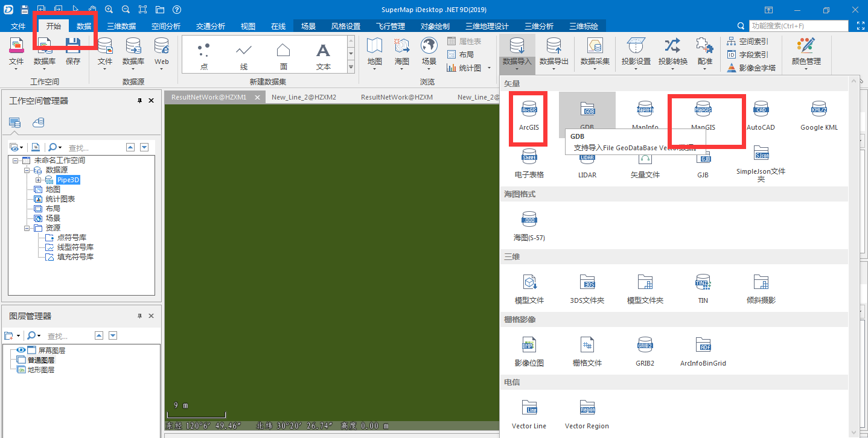The width and height of the screenshot is (868, 438).
Task: Click the 电子表格 spreadsheet import icon
Action: 529,162
